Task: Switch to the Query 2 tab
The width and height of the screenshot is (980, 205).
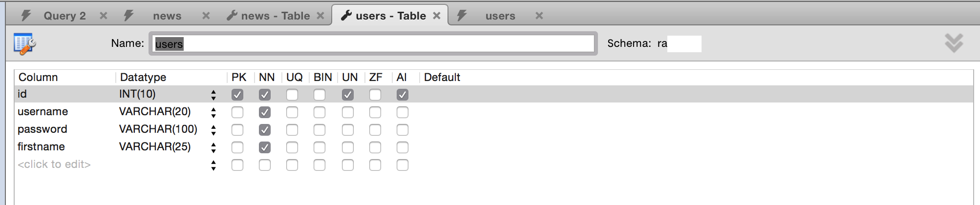Action: point(64,16)
